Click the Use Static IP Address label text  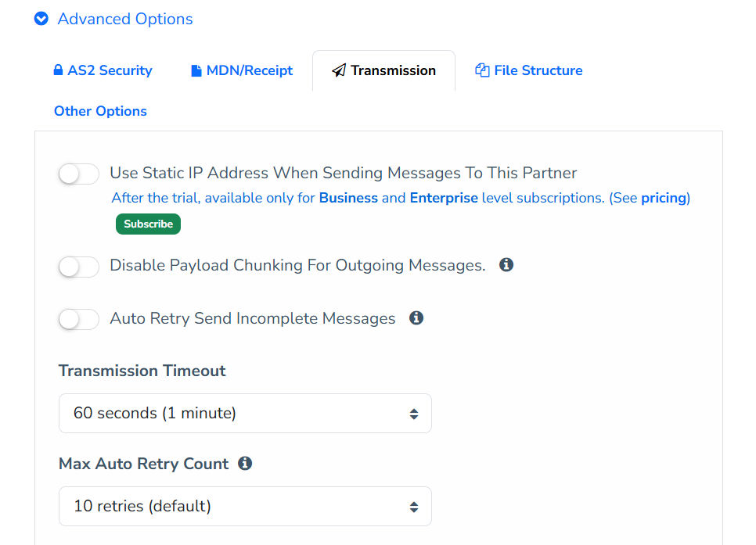[344, 173]
